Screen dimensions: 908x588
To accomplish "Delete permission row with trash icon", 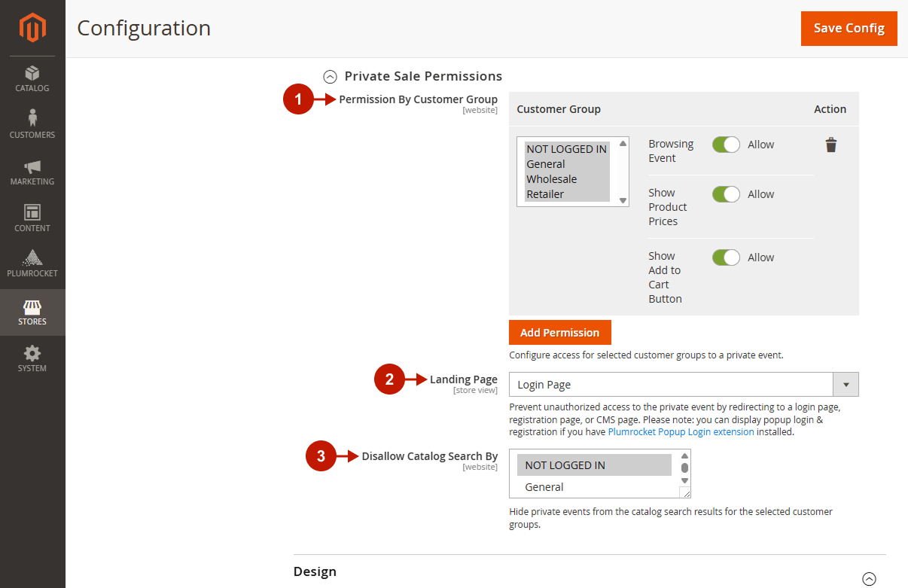I will tap(830, 145).
